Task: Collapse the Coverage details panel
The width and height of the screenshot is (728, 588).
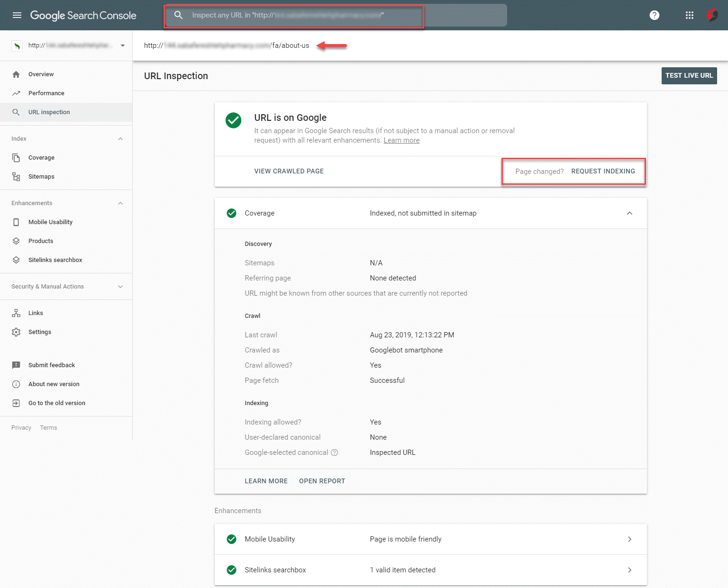Action: coord(629,213)
